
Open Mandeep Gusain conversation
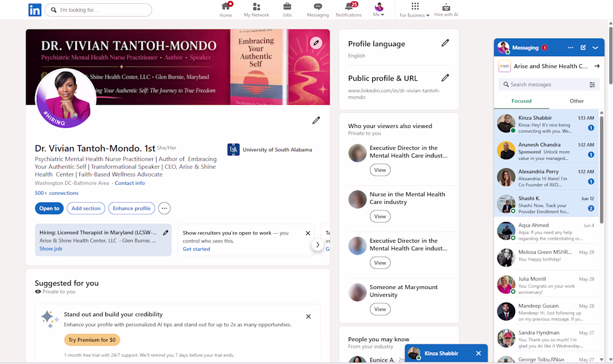(546, 312)
